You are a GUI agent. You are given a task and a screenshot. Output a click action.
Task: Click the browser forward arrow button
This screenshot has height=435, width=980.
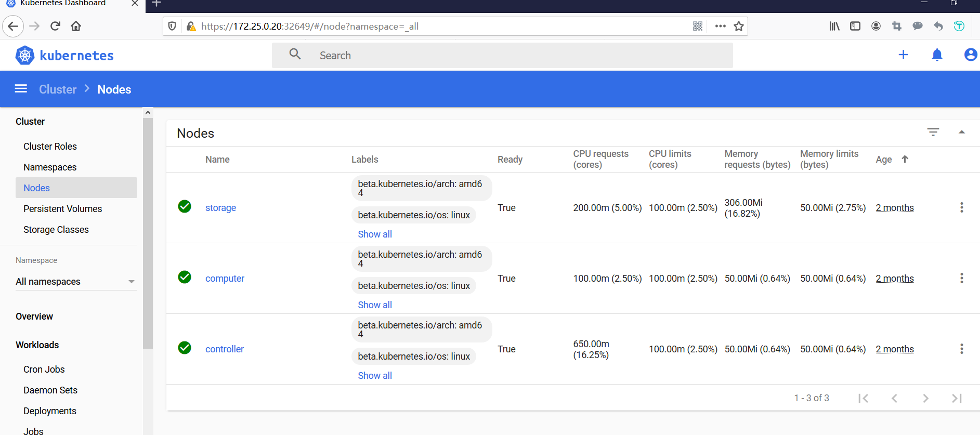34,26
